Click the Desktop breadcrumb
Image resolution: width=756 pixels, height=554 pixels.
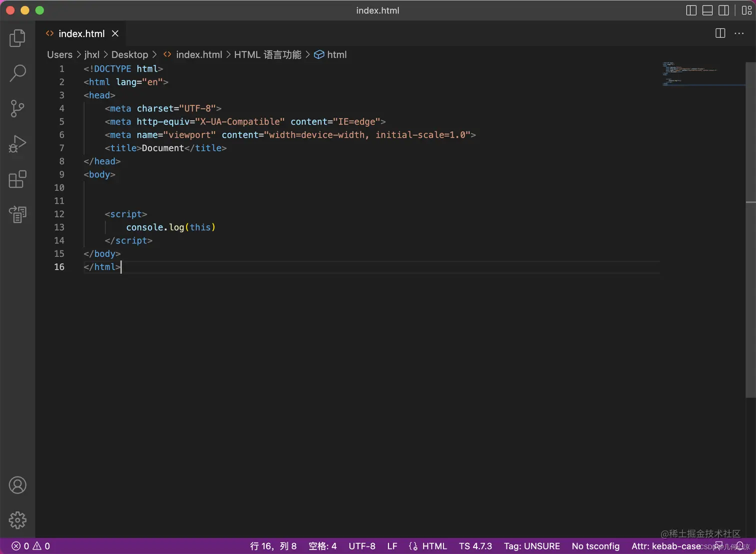129,54
